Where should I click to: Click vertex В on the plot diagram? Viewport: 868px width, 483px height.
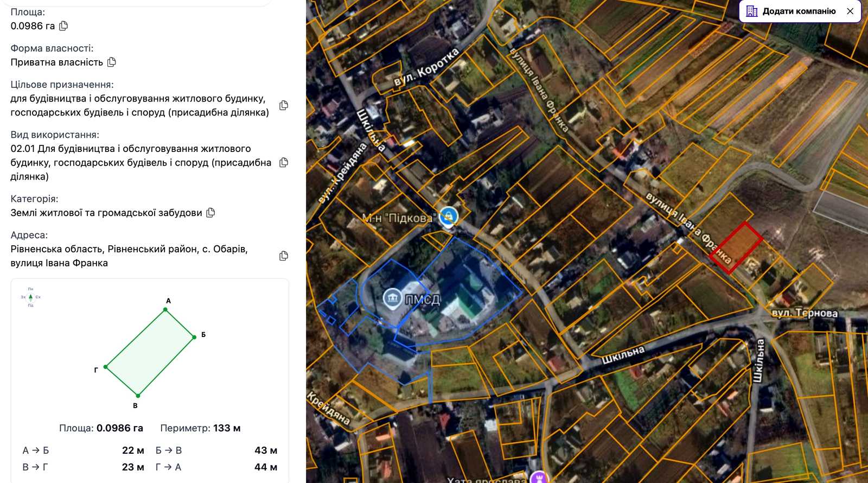click(138, 396)
